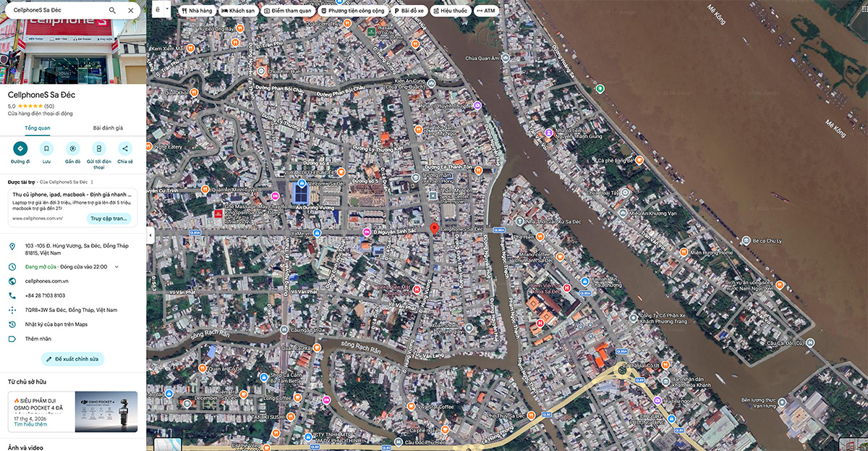
Task: Open the sponsored ad three-dot menu
Action: coord(91,182)
